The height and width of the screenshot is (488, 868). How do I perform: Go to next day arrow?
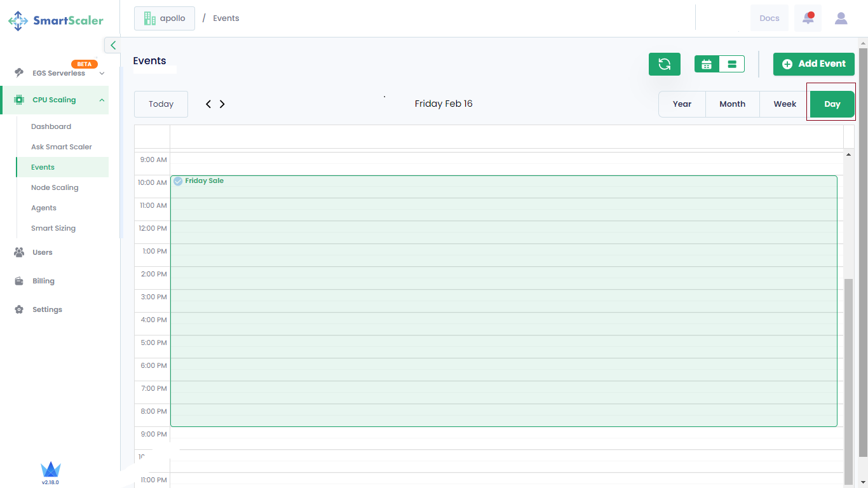point(222,104)
